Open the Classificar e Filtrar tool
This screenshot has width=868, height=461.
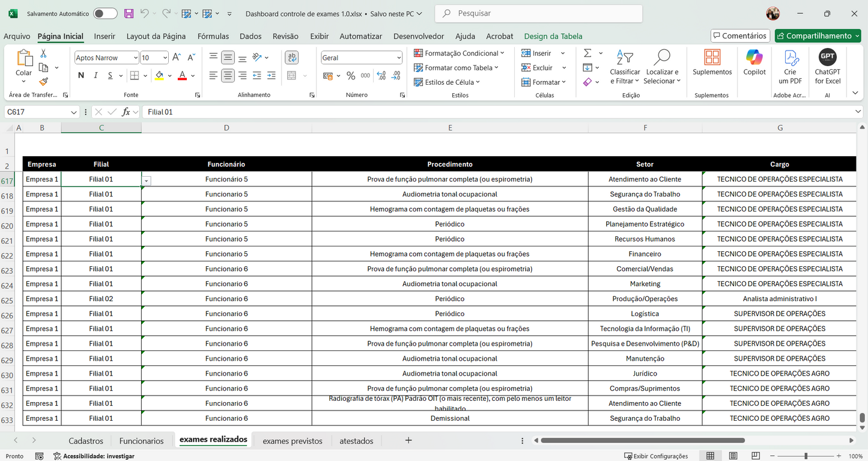point(625,67)
